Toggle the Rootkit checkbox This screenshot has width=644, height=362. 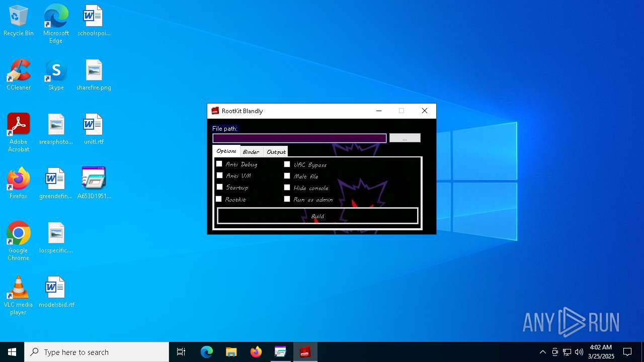point(219,199)
